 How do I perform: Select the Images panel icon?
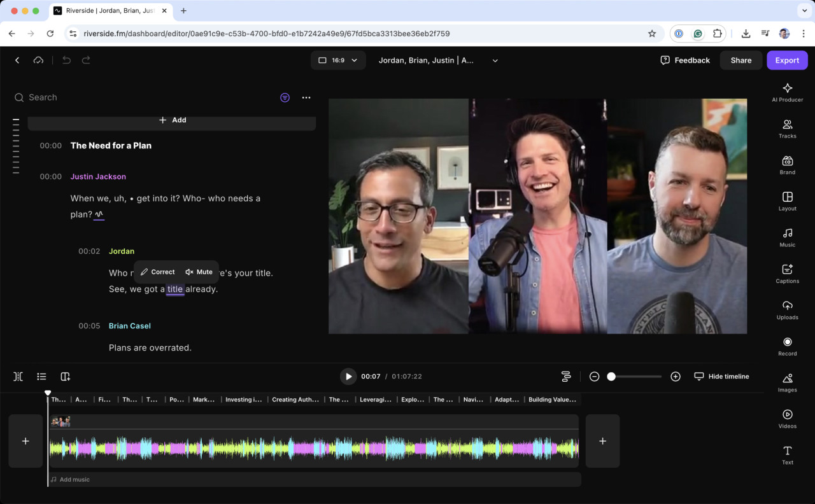(x=787, y=382)
